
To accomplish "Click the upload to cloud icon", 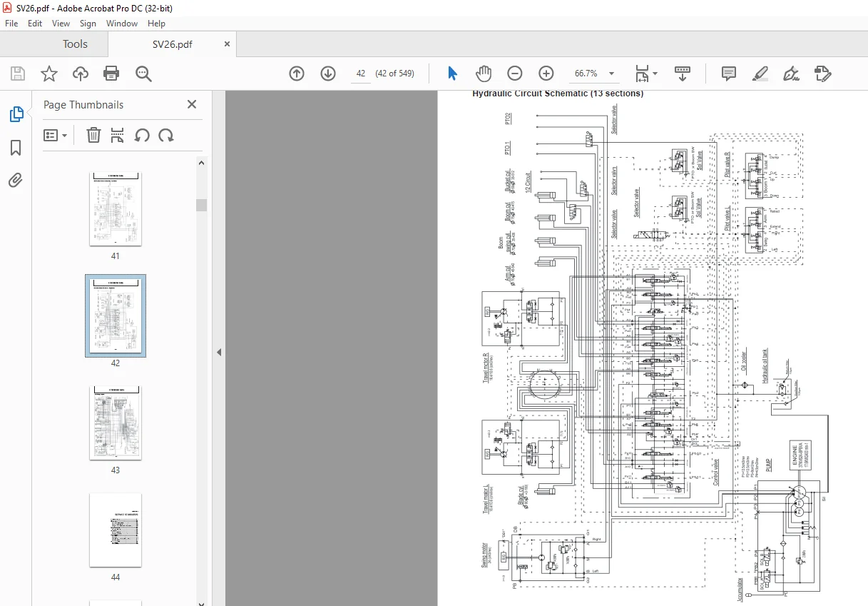I will pyautogui.click(x=81, y=74).
